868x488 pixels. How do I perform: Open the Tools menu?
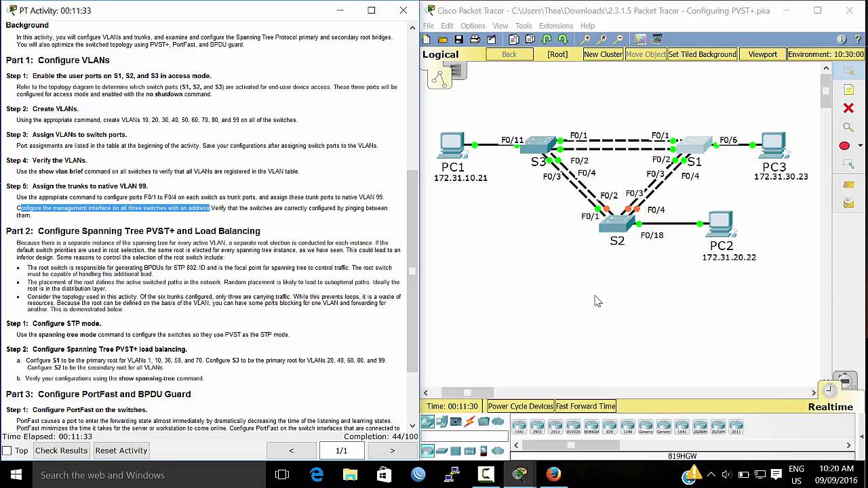click(x=524, y=26)
